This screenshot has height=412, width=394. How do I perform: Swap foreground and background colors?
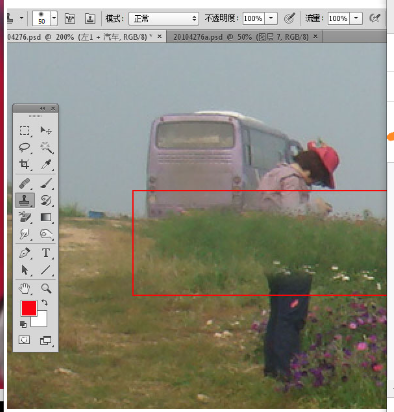pyautogui.click(x=44, y=303)
